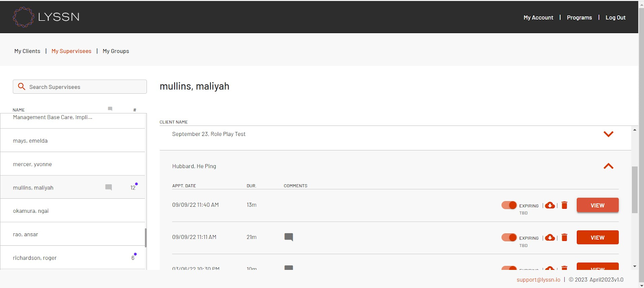This screenshot has width=644, height=288.
Task: Click the 09/09/22 11:40 AM date
Action: click(195, 205)
